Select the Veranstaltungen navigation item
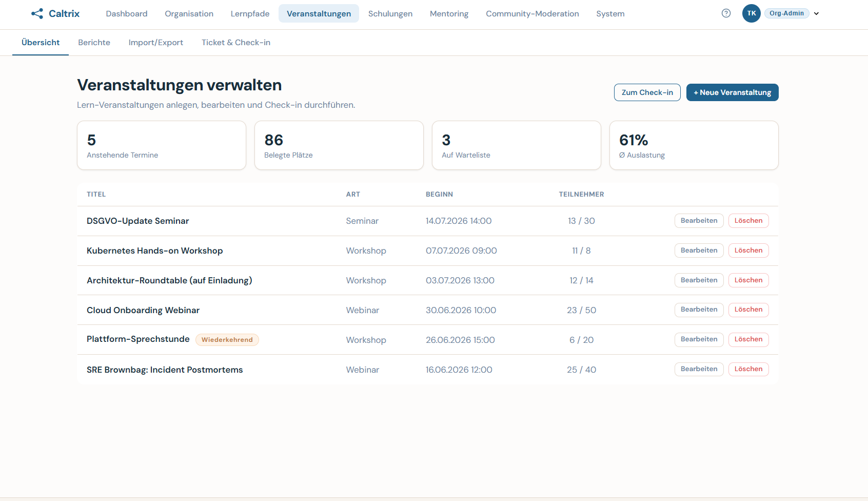The width and height of the screenshot is (868, 501). click(319, 14)
